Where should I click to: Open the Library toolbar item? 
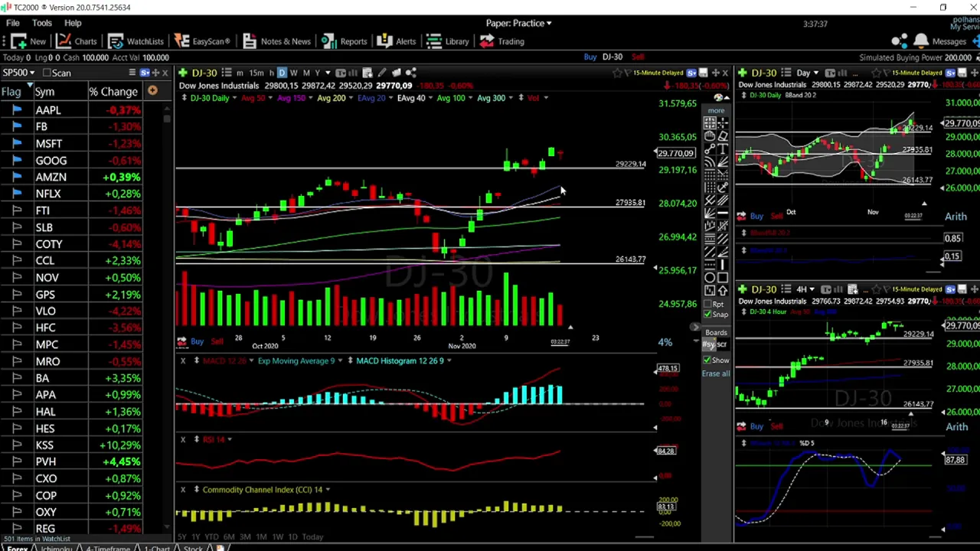pyautogui.click(x=448, y=41)
